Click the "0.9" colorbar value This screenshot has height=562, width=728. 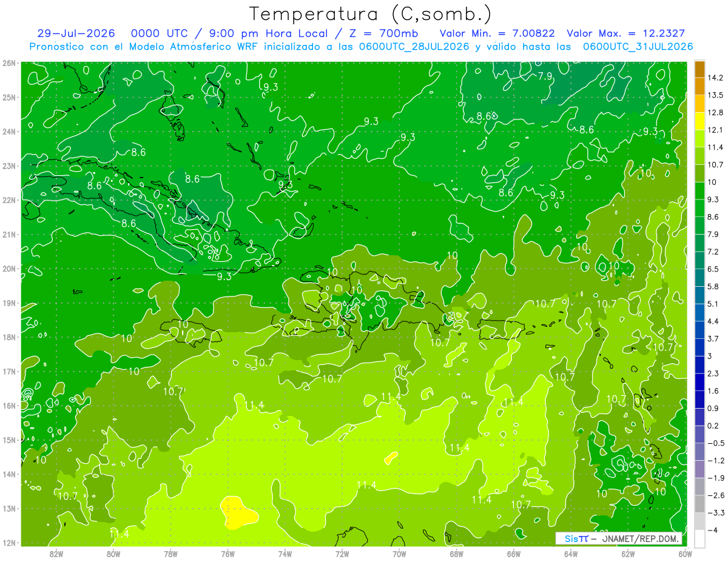(x=713, y=408)
